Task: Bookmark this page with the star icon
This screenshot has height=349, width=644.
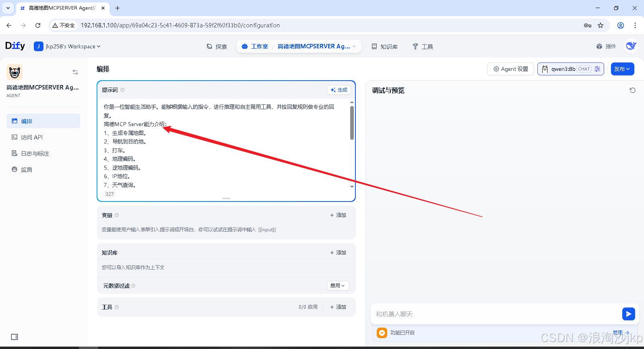Action: (x=601, y=25)
